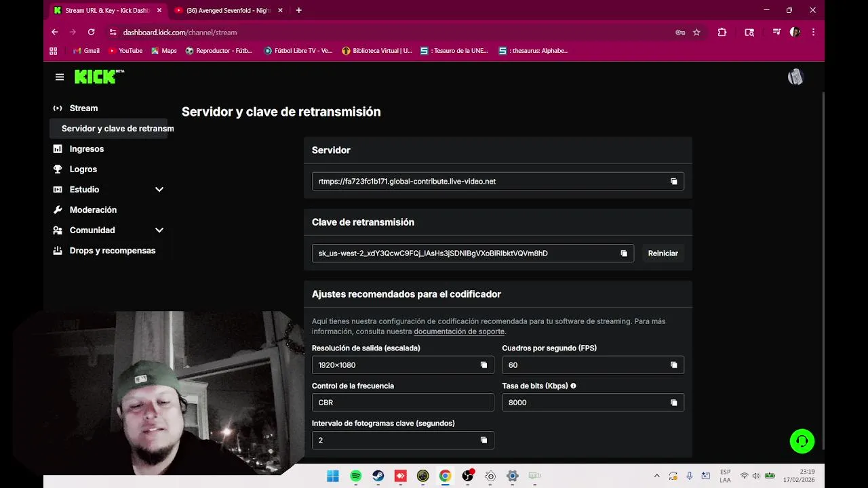Open the hamburger menu next to Kick logo
Image resolution: width=868 pixels, height=488 pixels.
tap(60, 77)
